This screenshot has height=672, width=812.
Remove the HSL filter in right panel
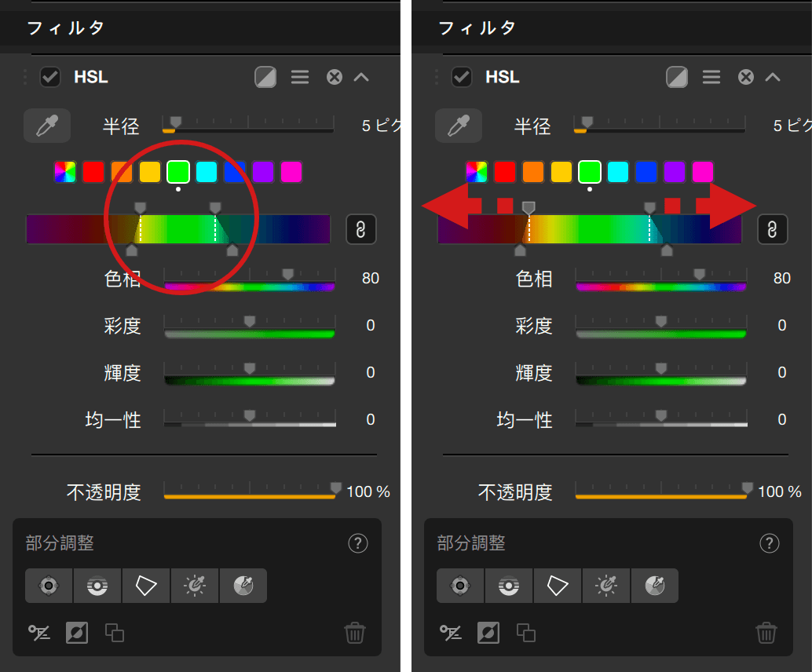click(x=746, y=77)
